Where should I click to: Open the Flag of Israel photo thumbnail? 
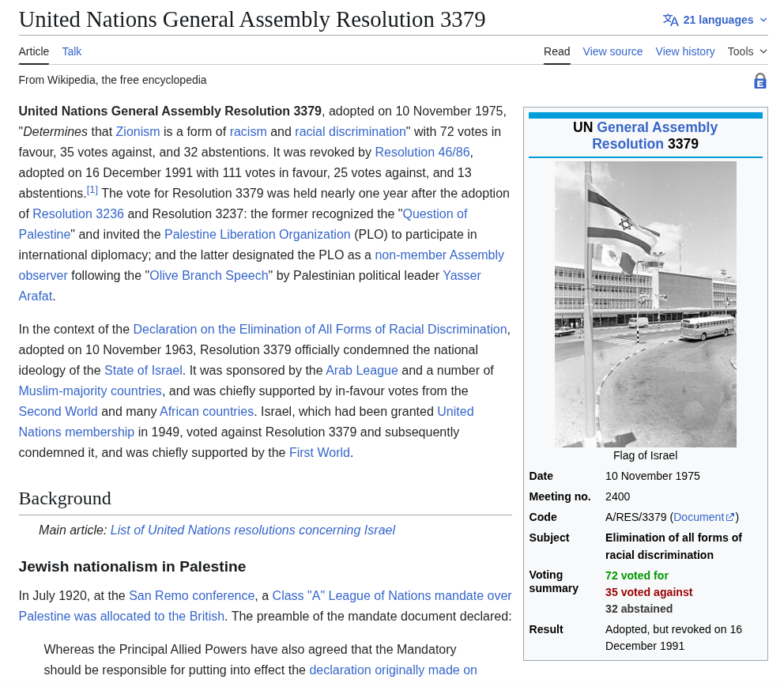click(645, 304)
